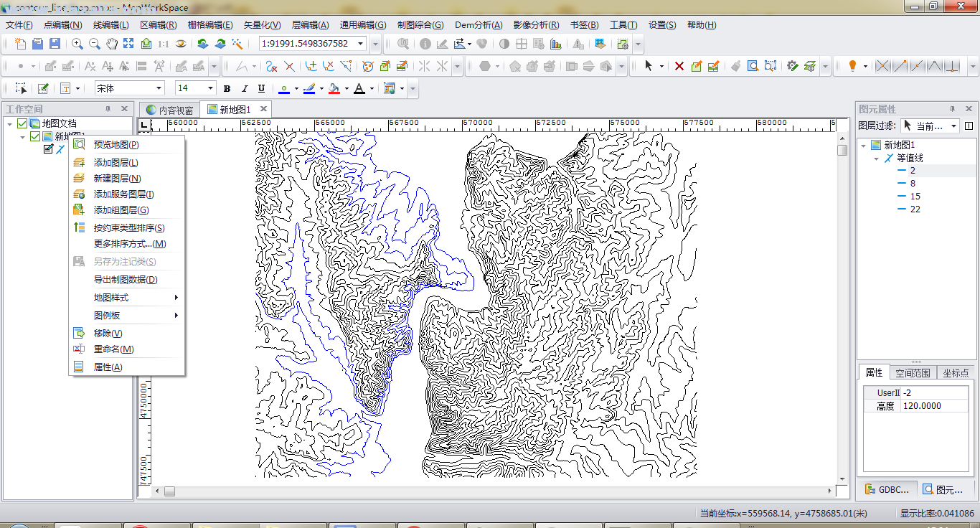Open the 空间范围 tab

(913, 373)
